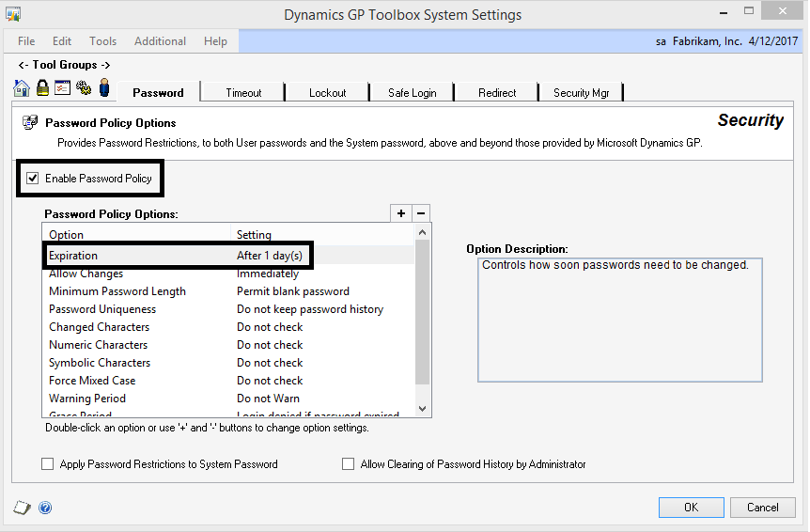This screenshot has width=810, height=532.
Task: Click the company name Fabrikam, Inc.
Action: 708,41
